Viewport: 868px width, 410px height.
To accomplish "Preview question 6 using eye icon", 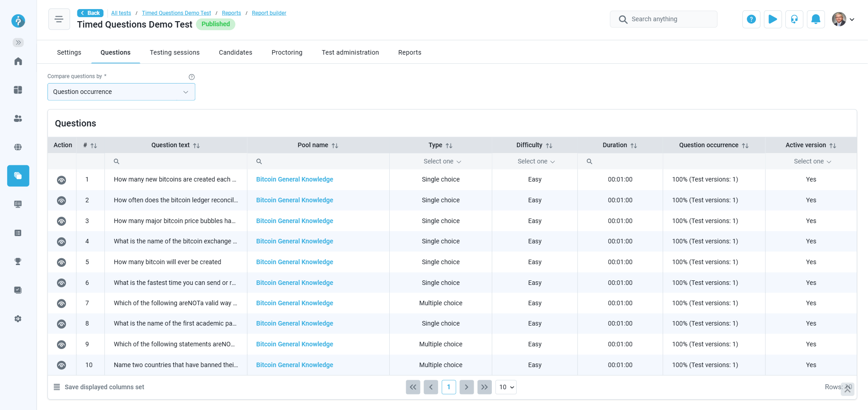I will 61,283.
